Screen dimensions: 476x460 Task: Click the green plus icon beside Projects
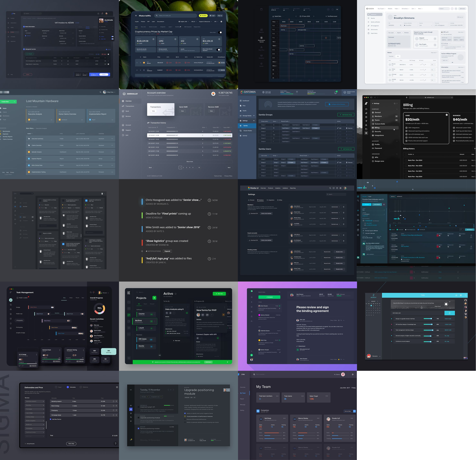(154, 298)
